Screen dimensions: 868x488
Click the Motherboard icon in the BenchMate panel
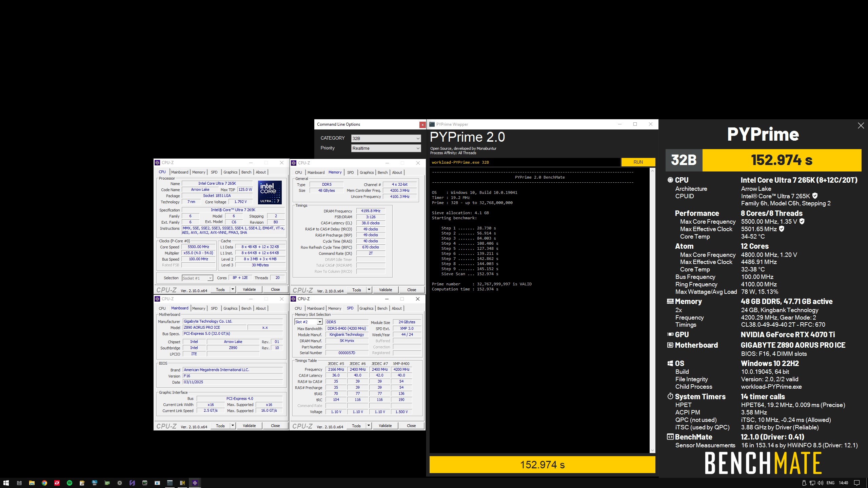[x=670, y=345]
